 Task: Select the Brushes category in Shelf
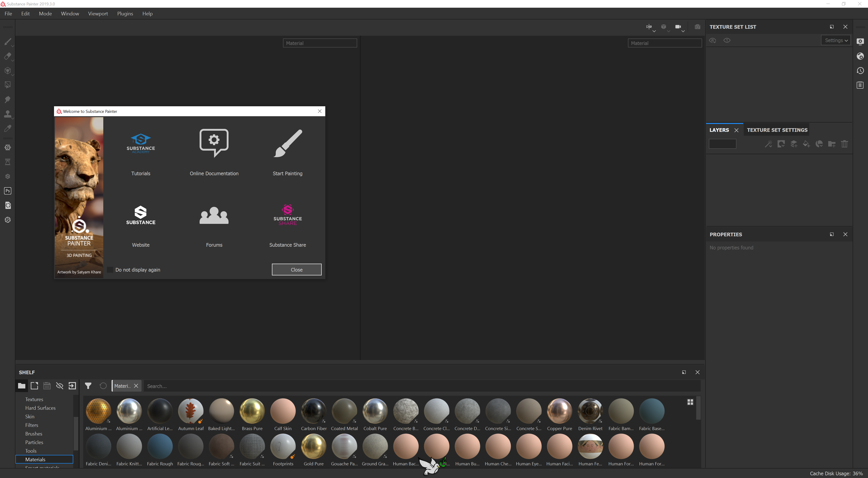click(34, 433)
